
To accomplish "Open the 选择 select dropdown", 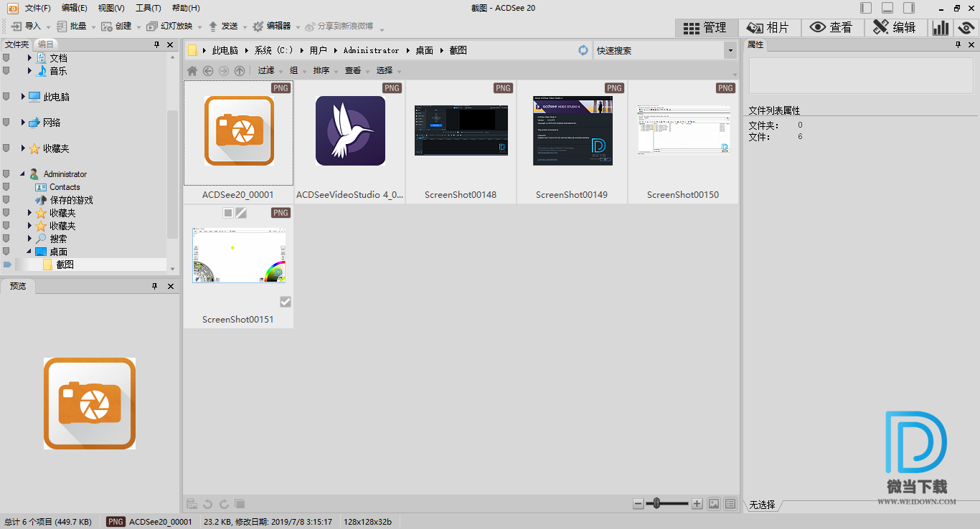I will coord(388,70).
